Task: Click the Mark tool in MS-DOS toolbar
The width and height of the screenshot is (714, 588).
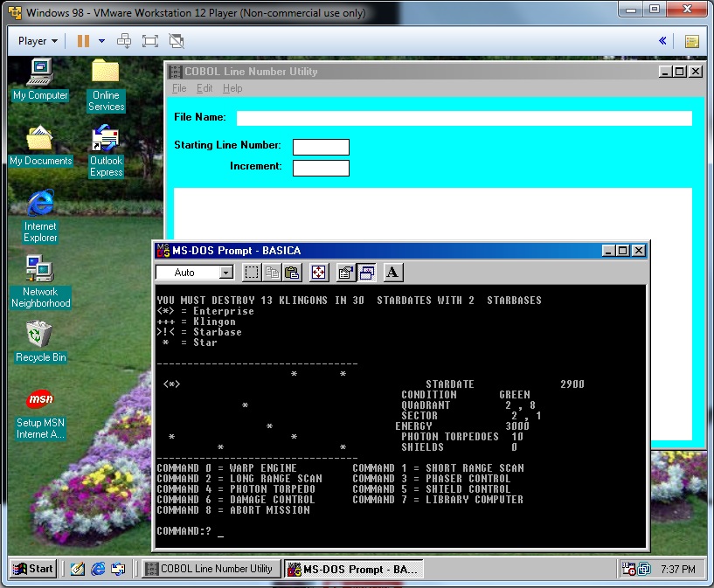Action: 252,273
